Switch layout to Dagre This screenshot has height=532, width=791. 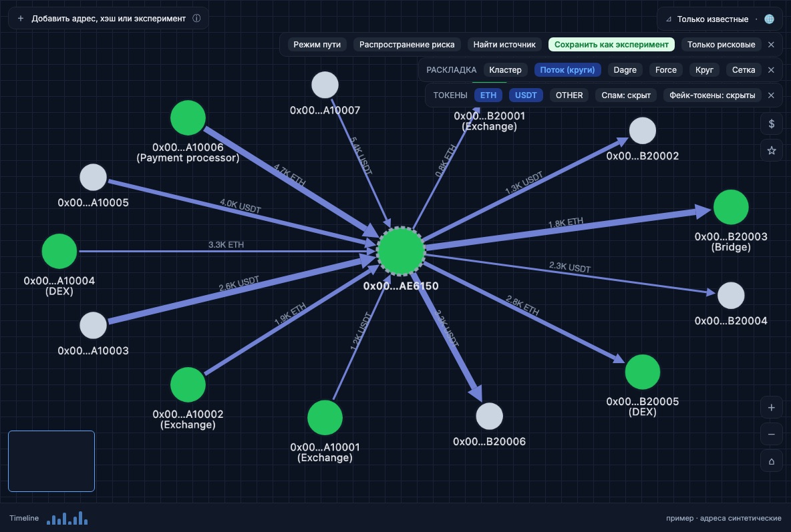pyautogui.click(x=625, y=69)
